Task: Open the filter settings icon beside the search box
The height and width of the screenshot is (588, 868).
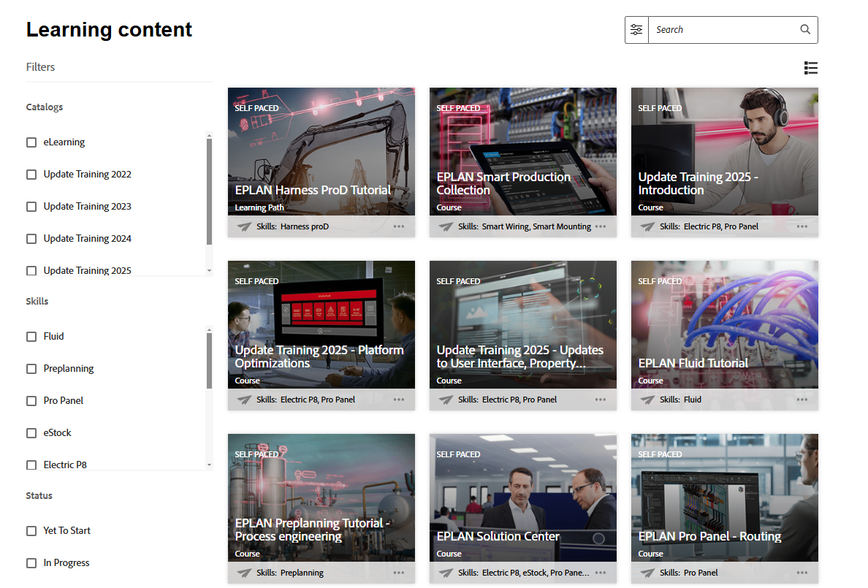Action: [x=636, y=29]
